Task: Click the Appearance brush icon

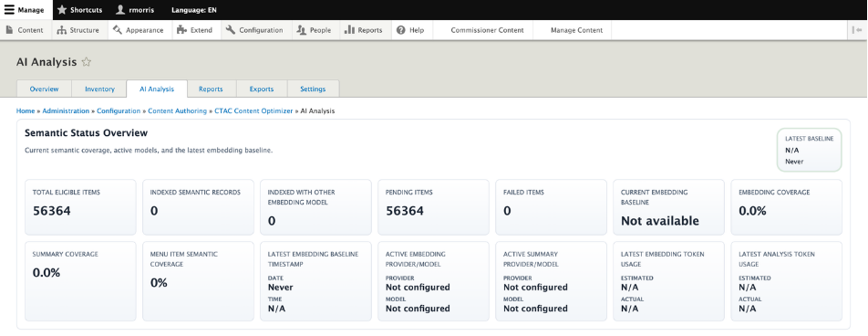Action: pyautogui.click(x=118, y=30)
